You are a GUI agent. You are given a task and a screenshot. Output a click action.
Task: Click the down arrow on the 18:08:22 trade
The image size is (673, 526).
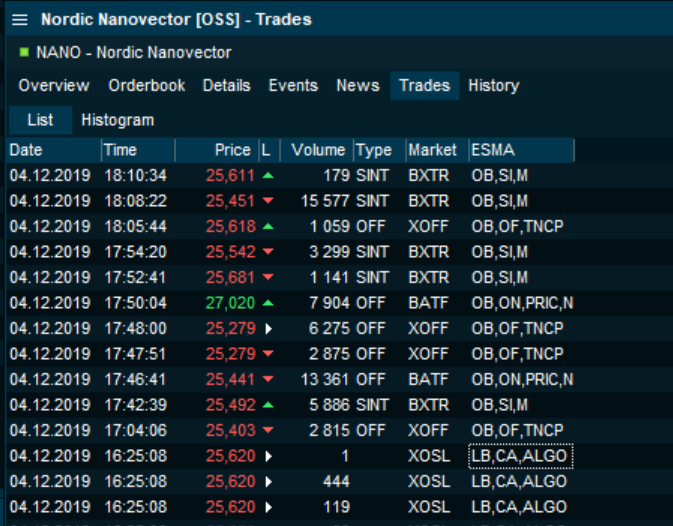pos(268,200)
